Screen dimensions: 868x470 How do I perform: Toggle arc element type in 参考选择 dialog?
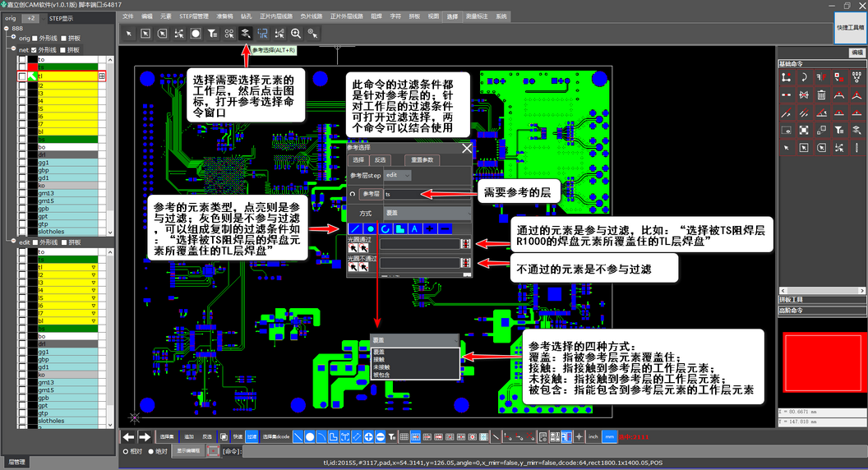pos(386,228)
